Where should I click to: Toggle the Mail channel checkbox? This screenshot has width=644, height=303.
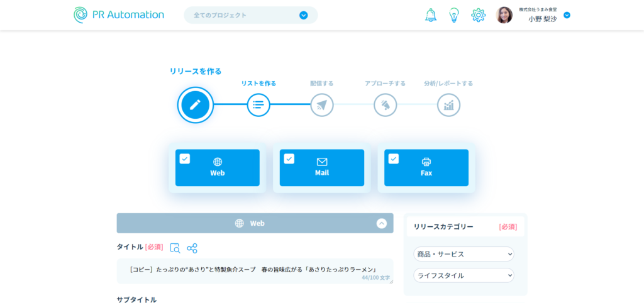(x=289, y=159)
